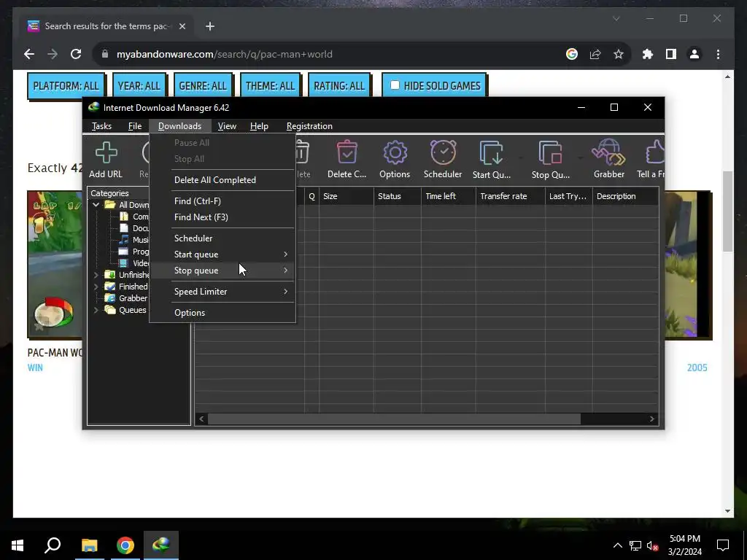Choose Delete All Completed menu entry
Image resolution: width=747 pixels, height=560 pixels.
(222, 180)
